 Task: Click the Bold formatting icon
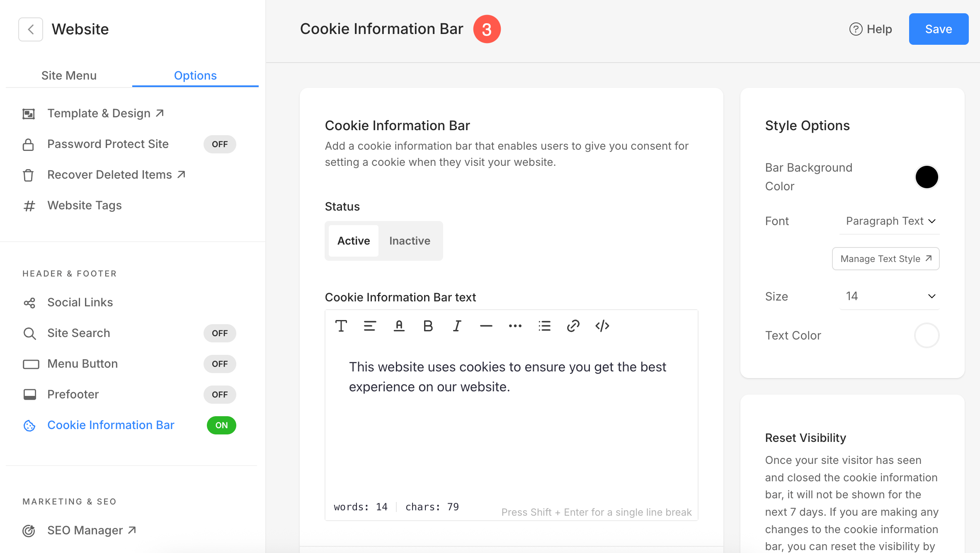point(428,326)
